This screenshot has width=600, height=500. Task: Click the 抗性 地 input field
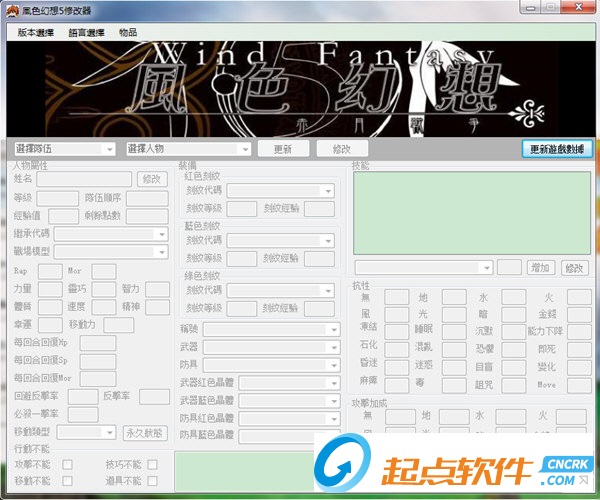(x=454, y=297)
